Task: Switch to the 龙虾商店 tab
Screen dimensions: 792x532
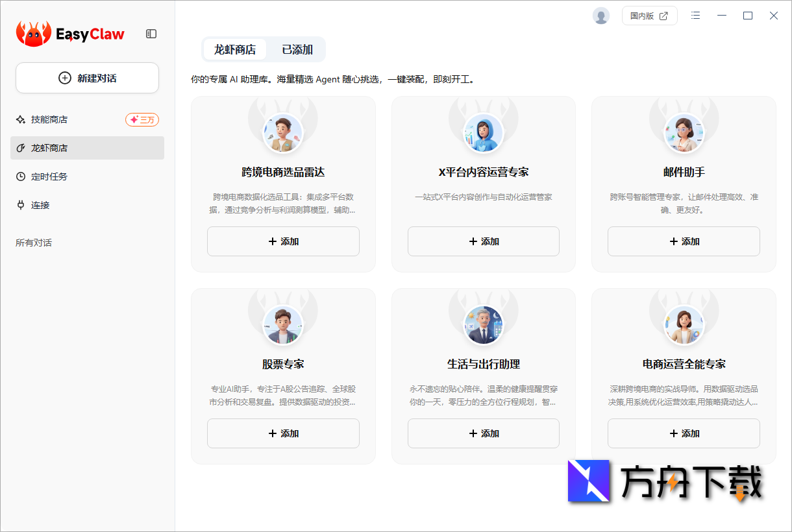Action: pos(234,49)
